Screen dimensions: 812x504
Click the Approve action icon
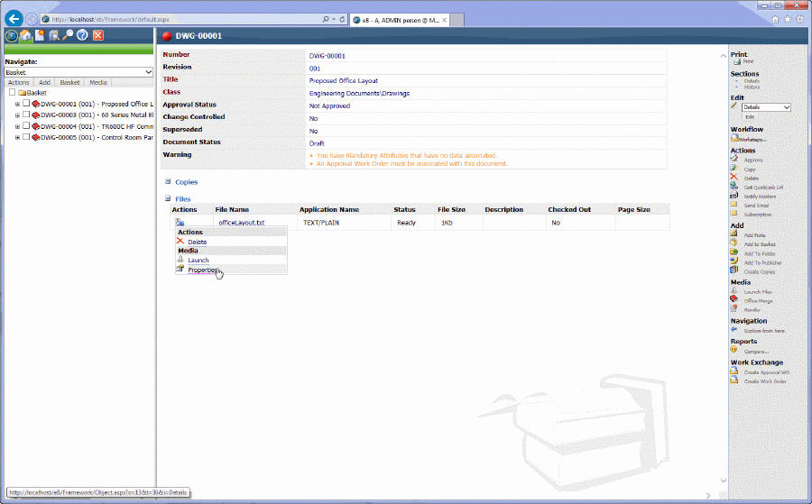[734, 159]
